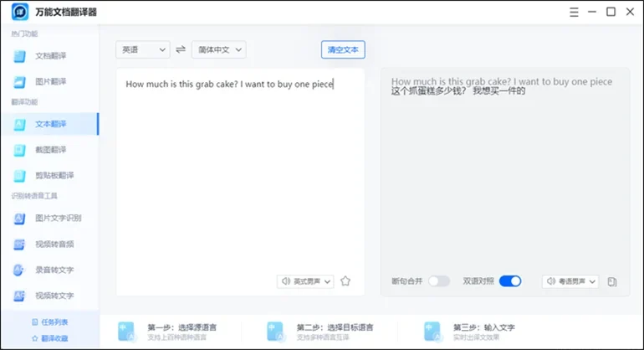Click the 文本翻译 sidebar icon
Screen dimensions: 644x350
tap(19, 124)
